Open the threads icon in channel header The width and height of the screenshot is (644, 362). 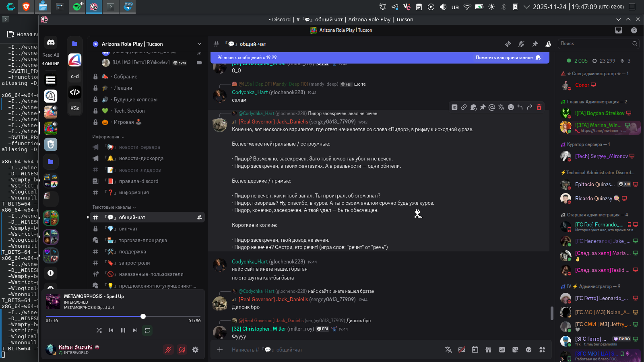point(508,44)
